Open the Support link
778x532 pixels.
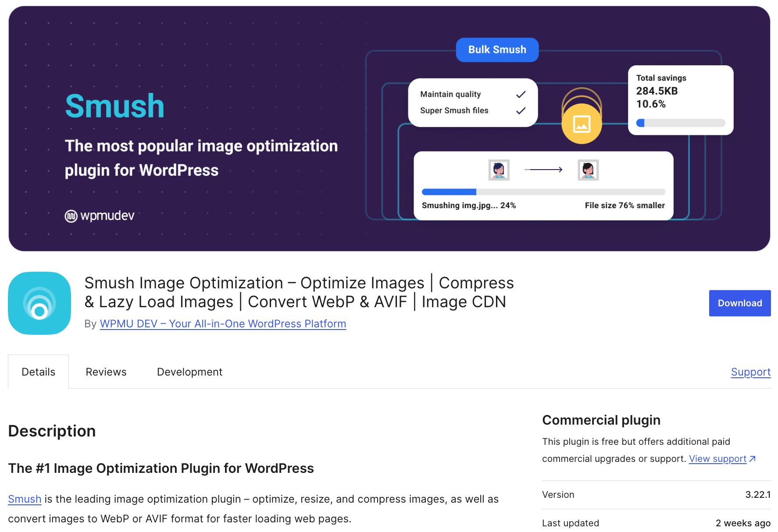(x=750, y=372)
